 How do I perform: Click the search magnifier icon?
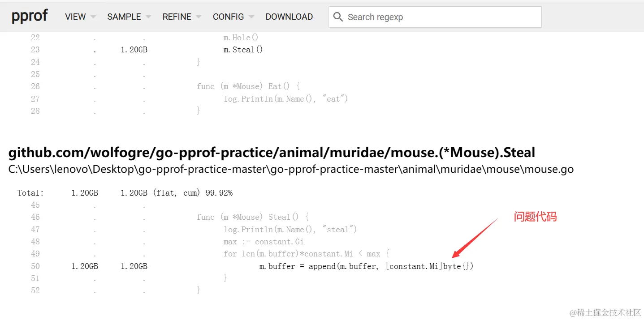click(x=338, y=17)
